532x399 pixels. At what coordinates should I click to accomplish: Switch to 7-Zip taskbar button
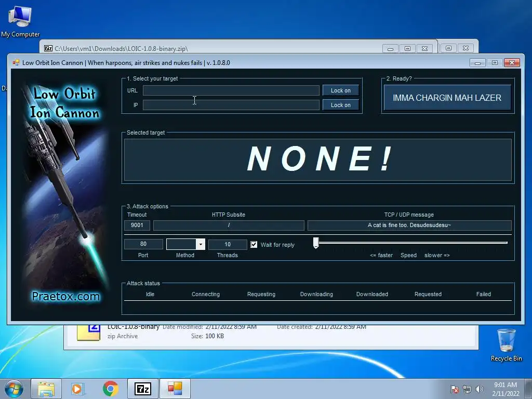[143, 389]
